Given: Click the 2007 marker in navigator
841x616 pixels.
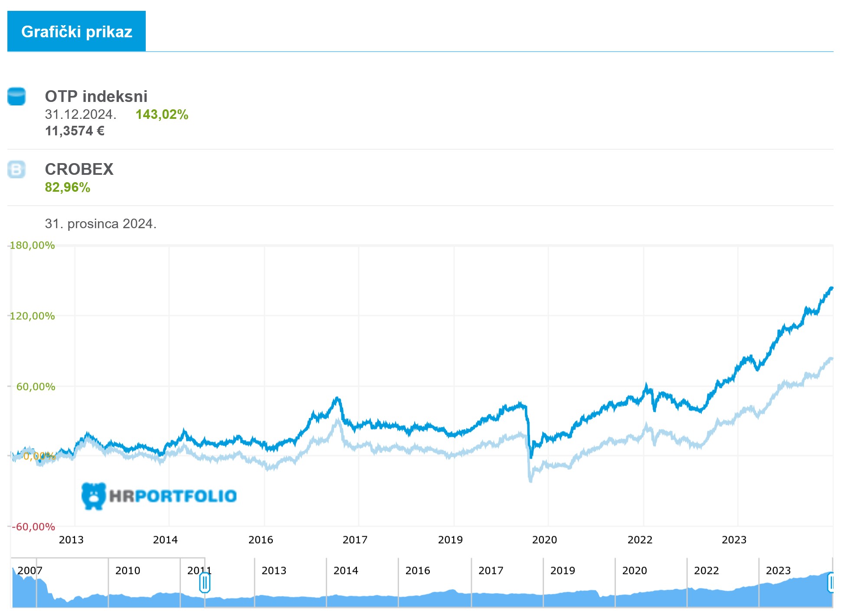Looking at the screenshot, I should coord(30,570).
